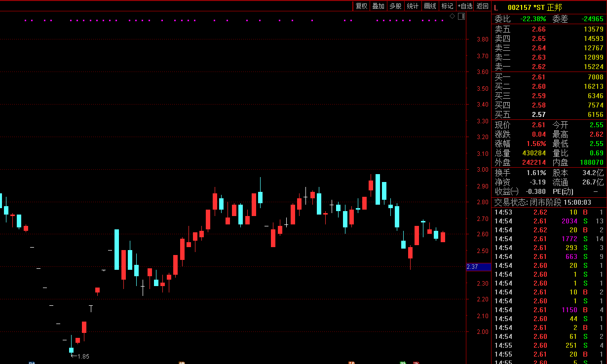
Task: Switch to 多股 multi-stock view
Action: 395,6
